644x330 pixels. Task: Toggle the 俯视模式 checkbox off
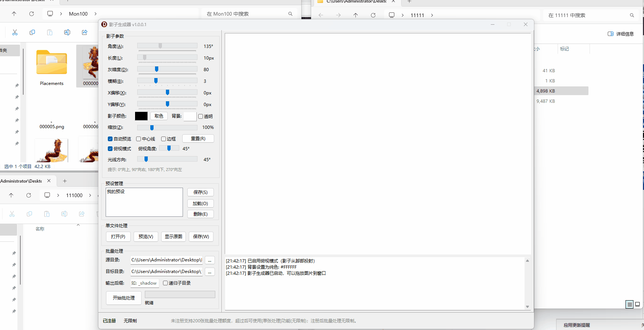(x=110, y=148)
